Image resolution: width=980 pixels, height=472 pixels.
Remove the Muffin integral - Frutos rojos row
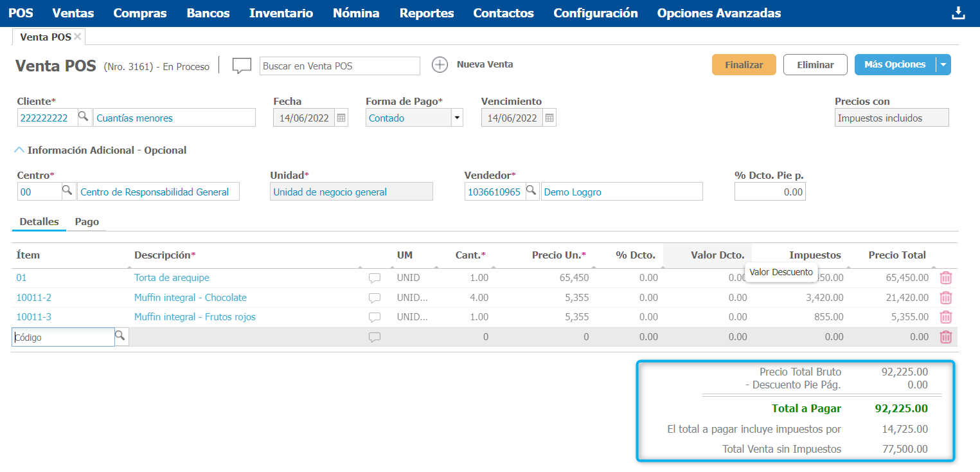pyautogui.click(x=946, y=317)
